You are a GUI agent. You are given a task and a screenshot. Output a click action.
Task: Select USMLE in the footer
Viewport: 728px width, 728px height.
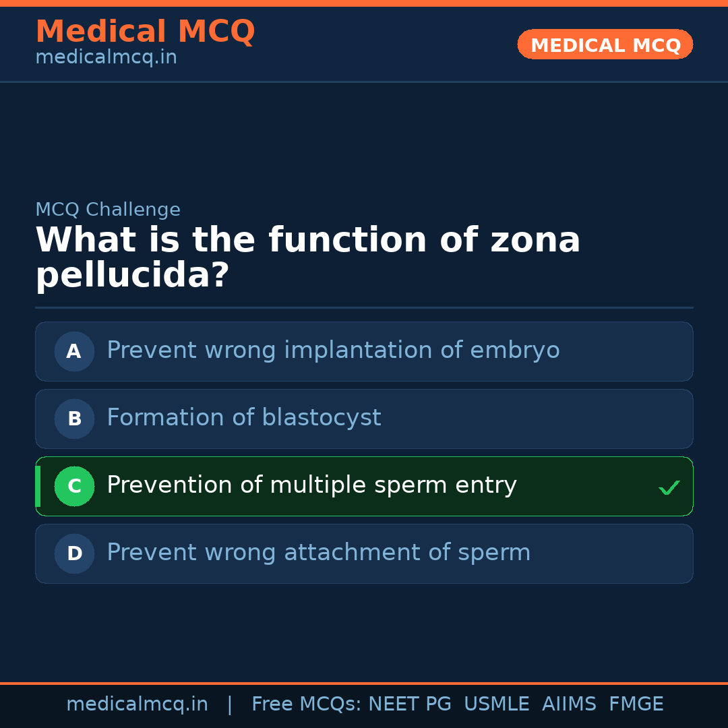[x=496, y=704]
